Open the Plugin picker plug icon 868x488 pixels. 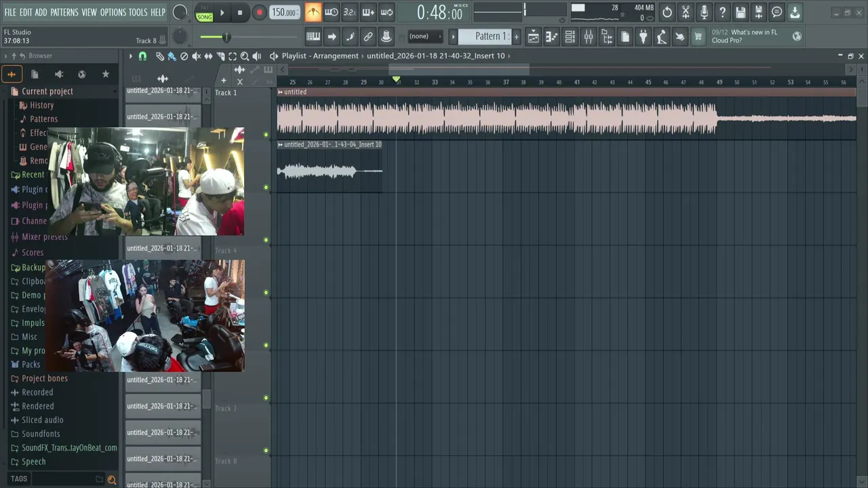(x=644, y=37)
